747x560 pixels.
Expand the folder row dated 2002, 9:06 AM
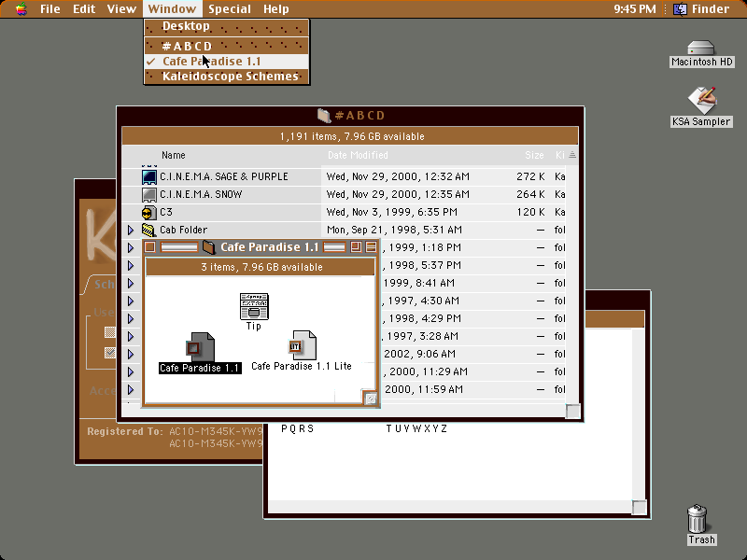coord(131,354)
